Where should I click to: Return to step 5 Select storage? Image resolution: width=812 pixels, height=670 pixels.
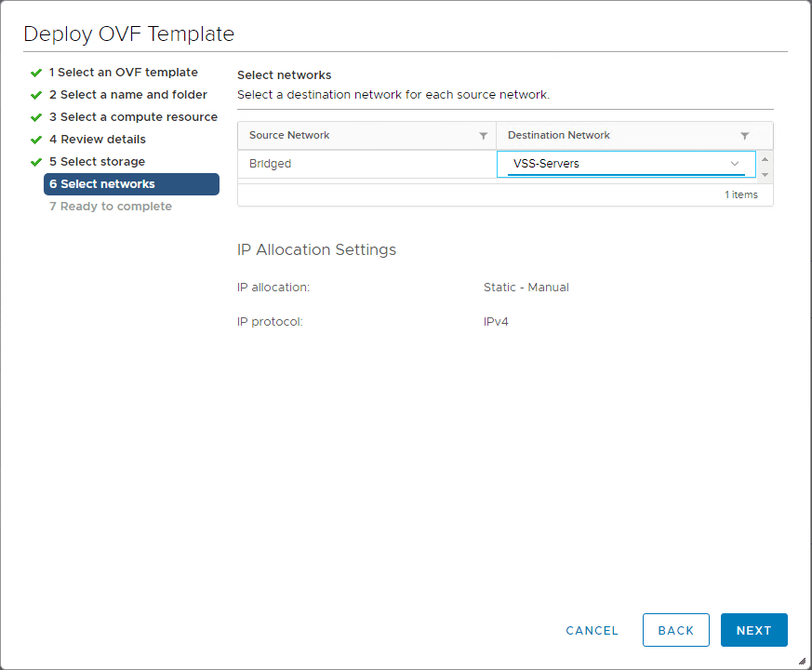(97, 162)
